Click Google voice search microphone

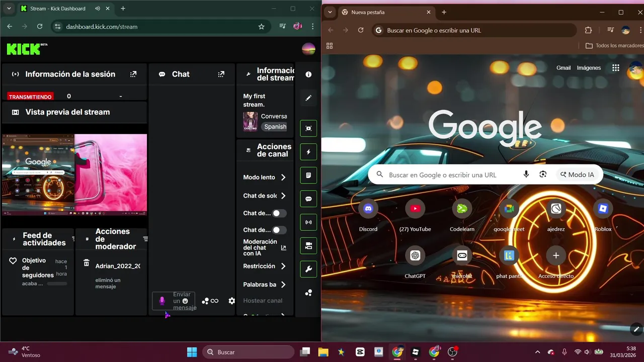pos(526,174)
